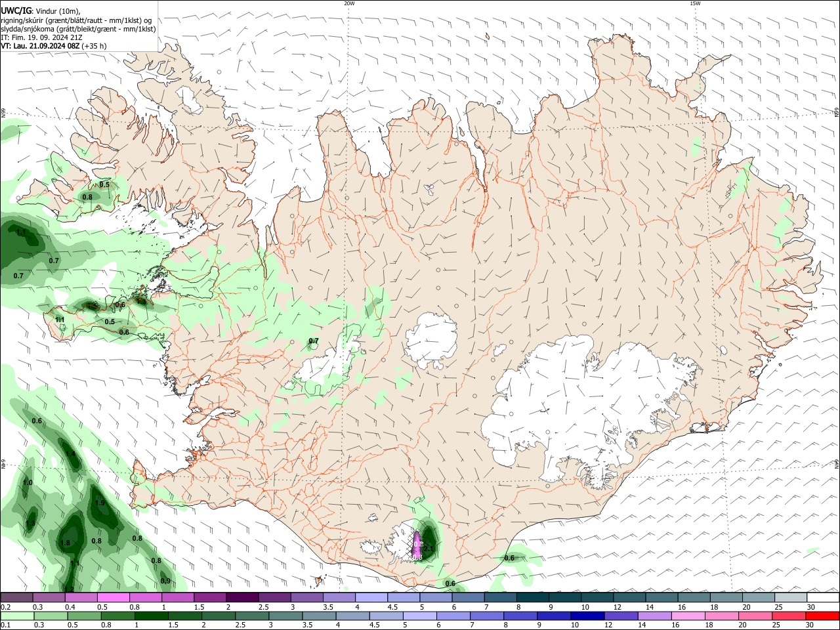Screen dimensions: 840x630
Task: Click the UWC/IG title label
Action: click(15, 10)
